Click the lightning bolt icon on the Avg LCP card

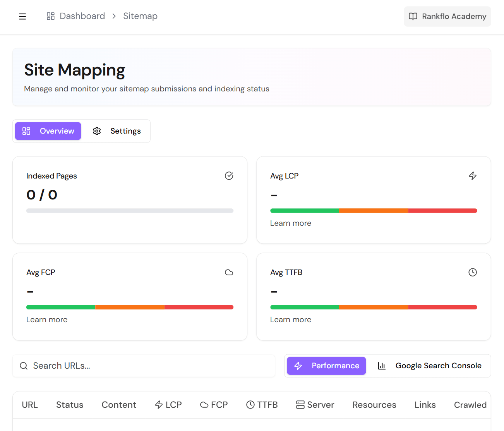pos(473,175)
